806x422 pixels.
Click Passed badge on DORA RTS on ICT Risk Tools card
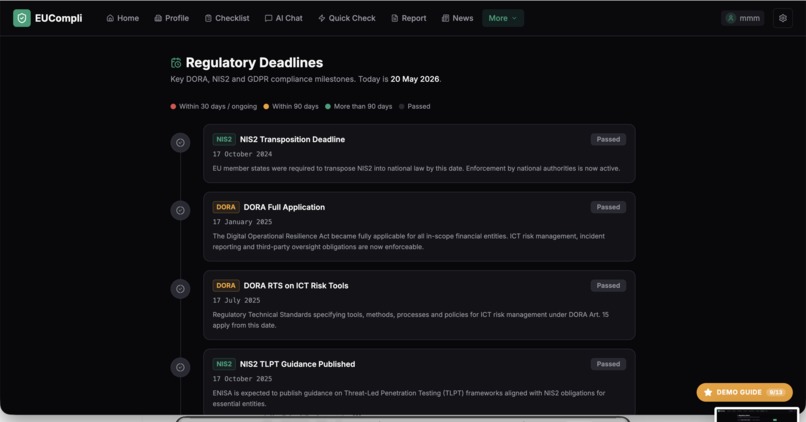[608, 285]
